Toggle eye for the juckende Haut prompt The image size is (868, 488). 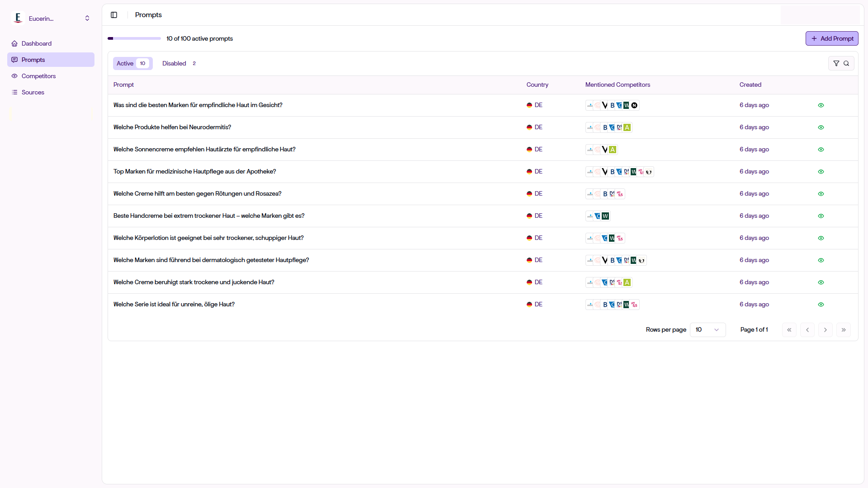(x=821, y=282)
